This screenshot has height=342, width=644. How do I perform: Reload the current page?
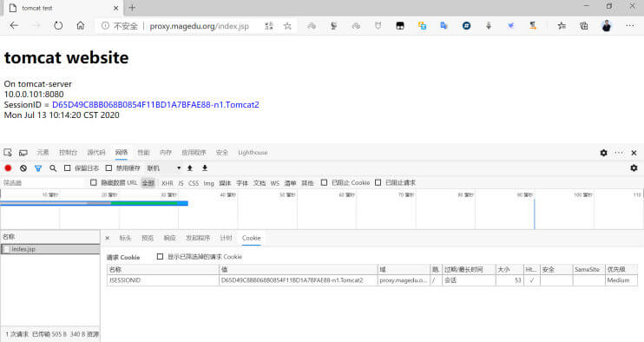tap(58, 25)
